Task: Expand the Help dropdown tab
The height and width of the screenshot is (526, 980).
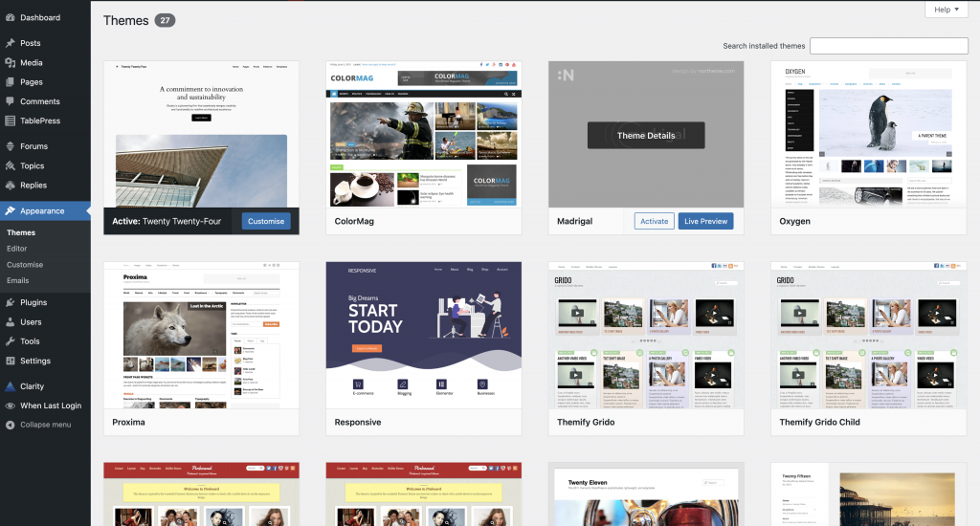Action: click(x=947, y=10)
